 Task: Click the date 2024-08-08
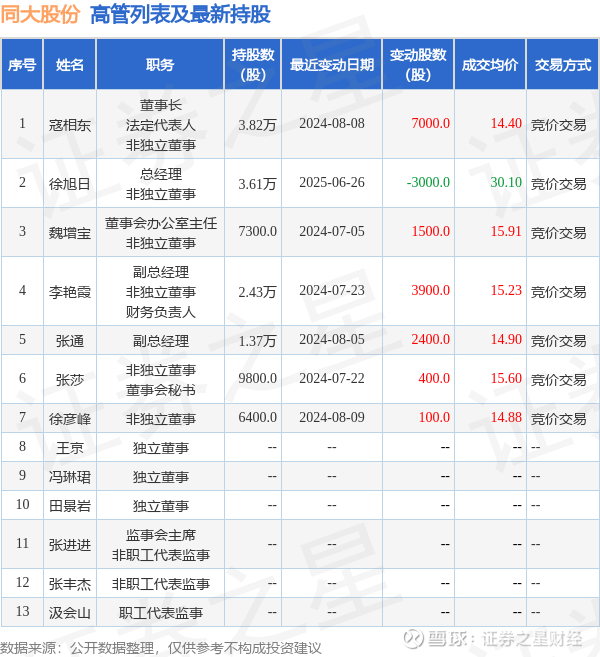pyautogui.click(x=331, y=124)
